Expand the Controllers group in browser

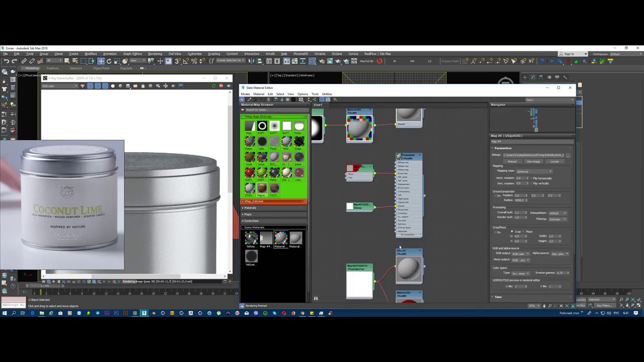coord(274,221)
